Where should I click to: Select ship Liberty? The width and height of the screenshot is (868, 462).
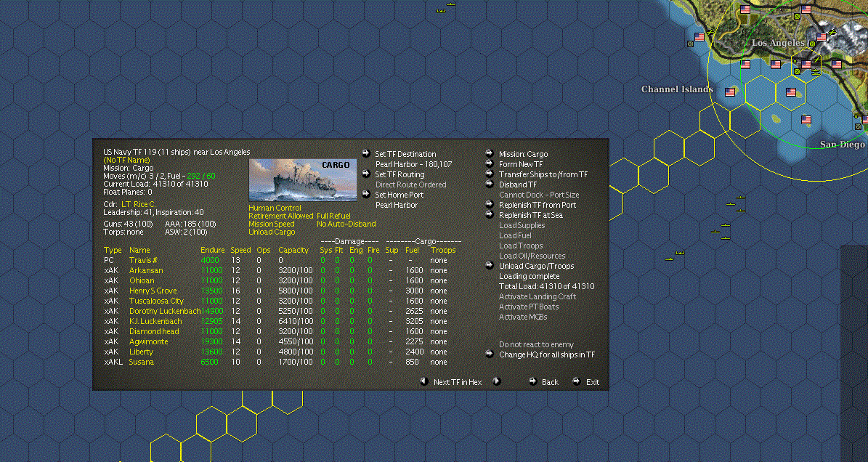(141, 352)
